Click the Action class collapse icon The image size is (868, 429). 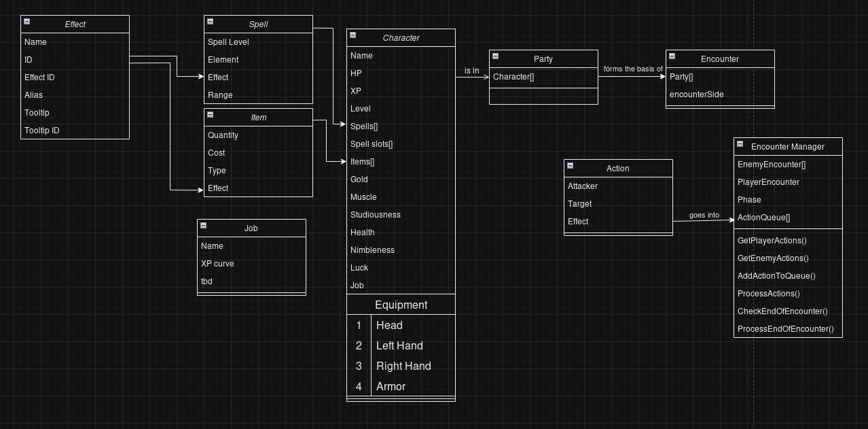(x=570, y=166)
